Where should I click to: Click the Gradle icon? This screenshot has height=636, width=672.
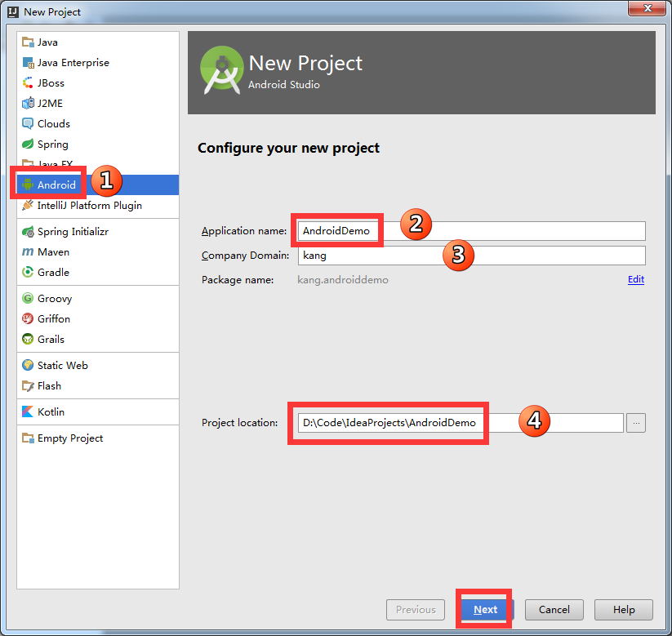[28, 272]
